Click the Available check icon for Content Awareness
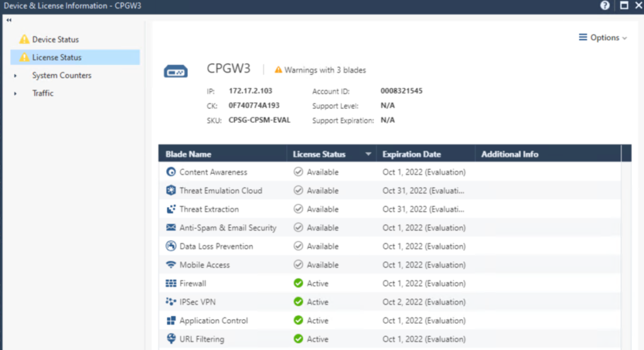Screen dimensions: 644x350 click(x=298, y=172)
